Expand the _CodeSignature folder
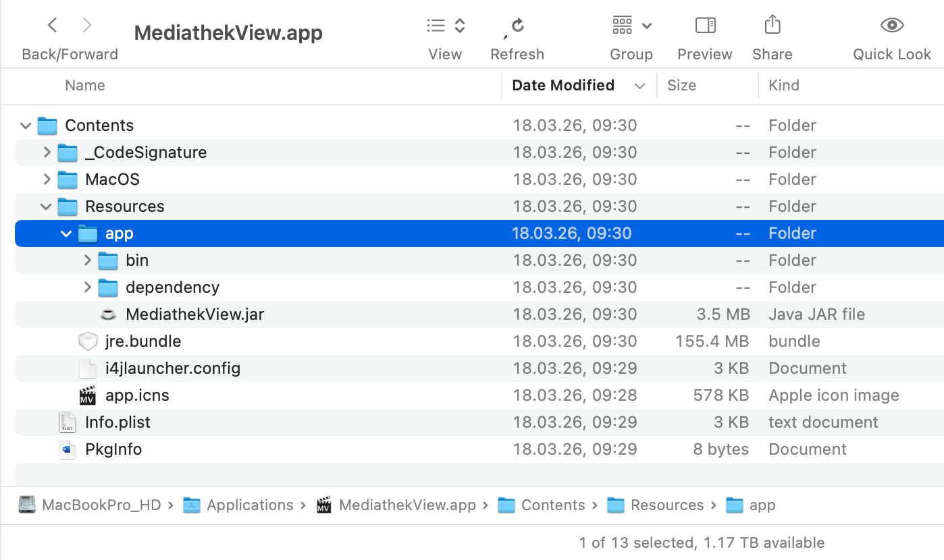This screenshot has height=560, width=944. click(x=47, y=152)
